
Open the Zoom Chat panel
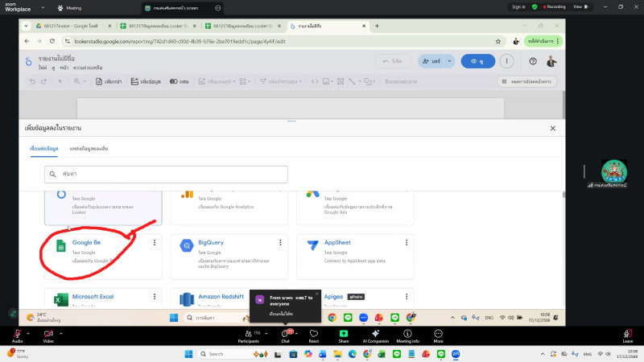[x=285, y=335]
